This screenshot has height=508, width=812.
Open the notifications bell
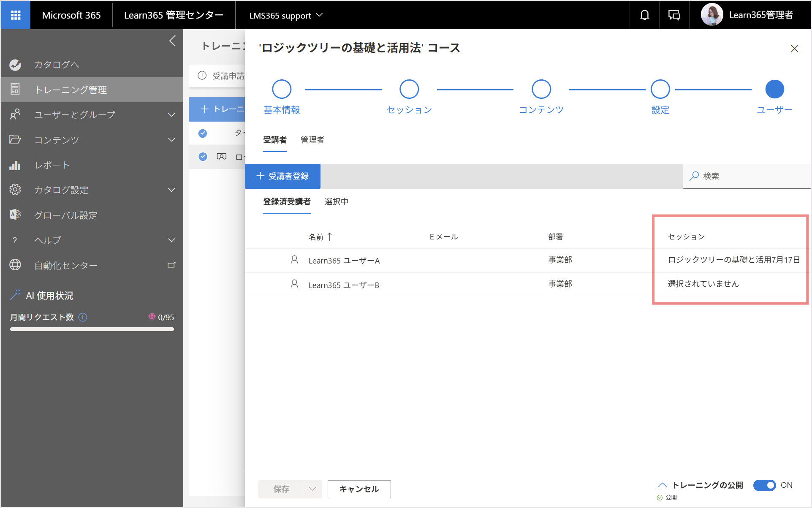(x=644, y=15)
